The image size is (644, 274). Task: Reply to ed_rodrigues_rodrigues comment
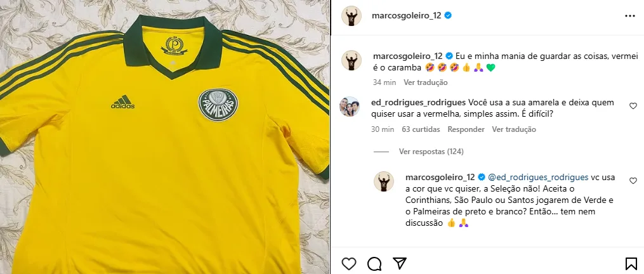[466, 129]
